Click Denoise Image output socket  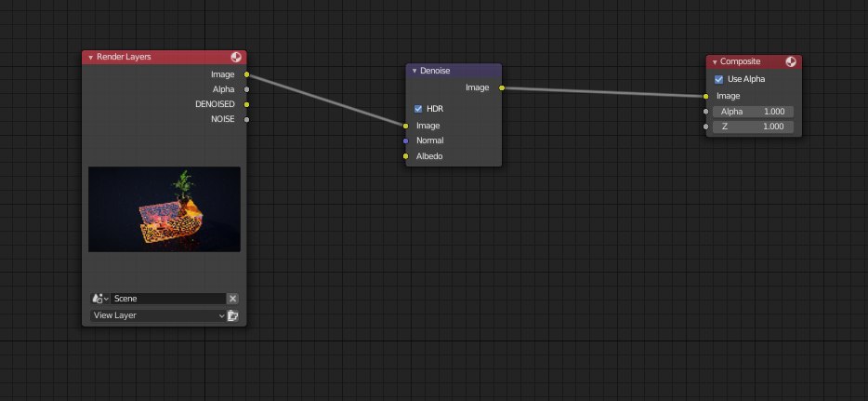click(x=502, y=87)
